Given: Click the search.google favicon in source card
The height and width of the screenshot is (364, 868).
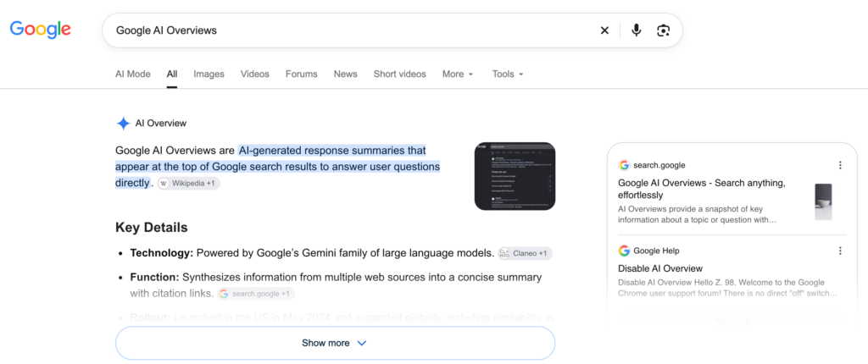Looking at the screenshot, I should coord(624,165).
